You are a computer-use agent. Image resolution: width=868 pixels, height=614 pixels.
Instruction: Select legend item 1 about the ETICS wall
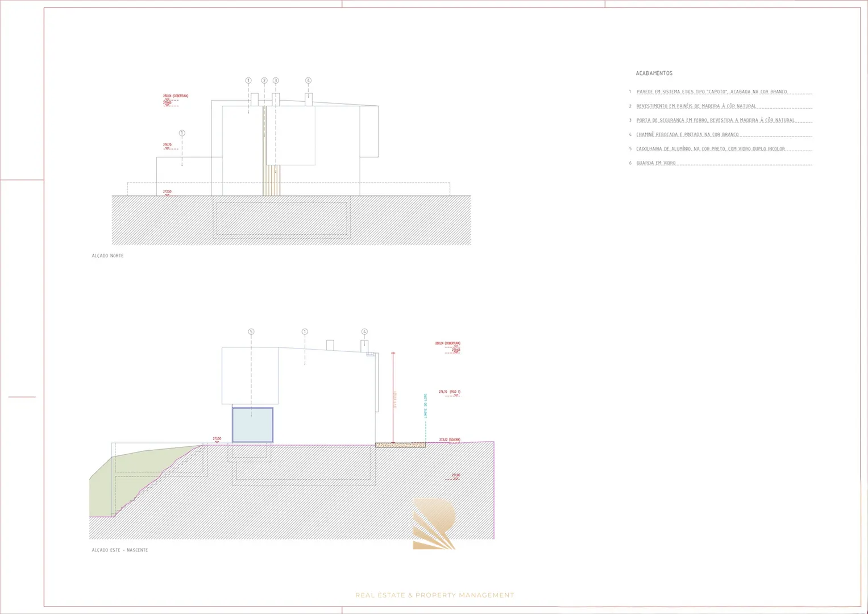(x=711, y=92)
